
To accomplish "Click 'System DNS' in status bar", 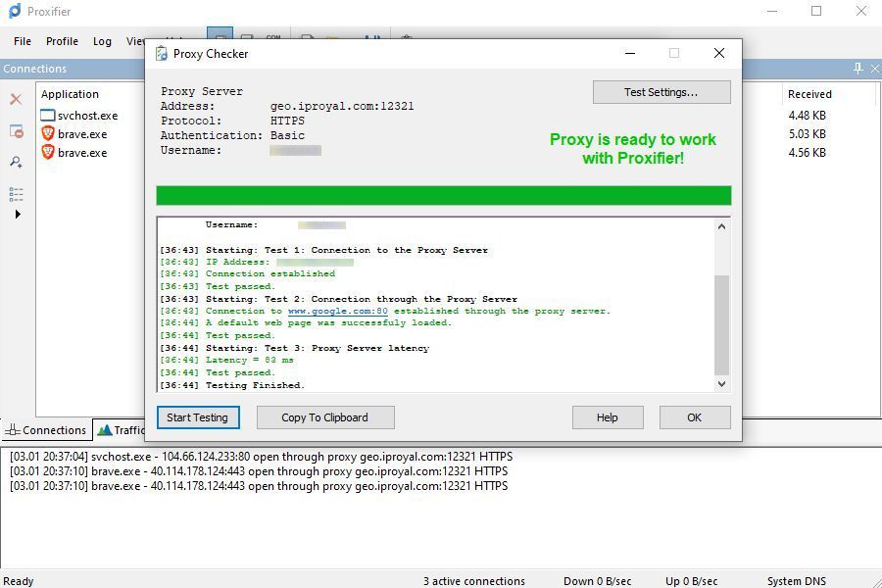I will pos(797,581).
